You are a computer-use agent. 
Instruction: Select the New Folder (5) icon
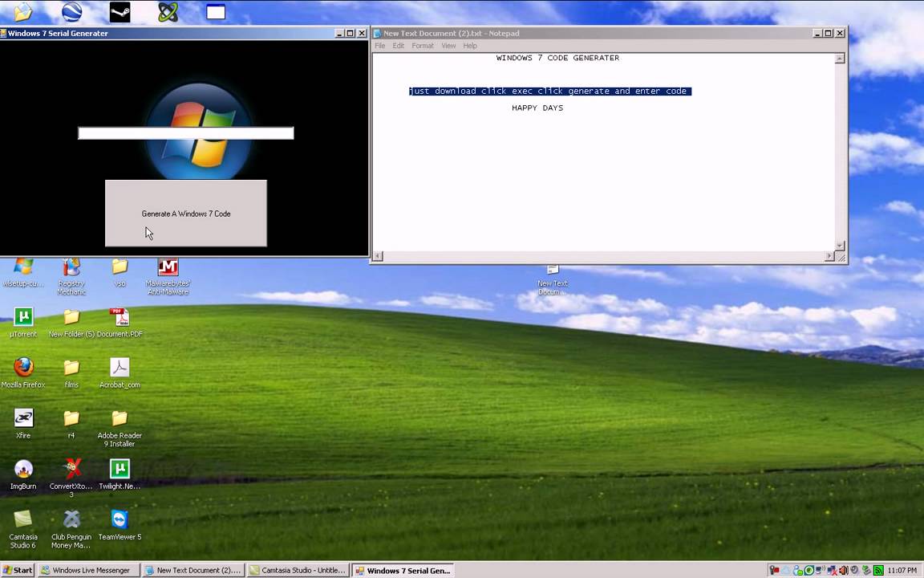[x=71, y=323]
